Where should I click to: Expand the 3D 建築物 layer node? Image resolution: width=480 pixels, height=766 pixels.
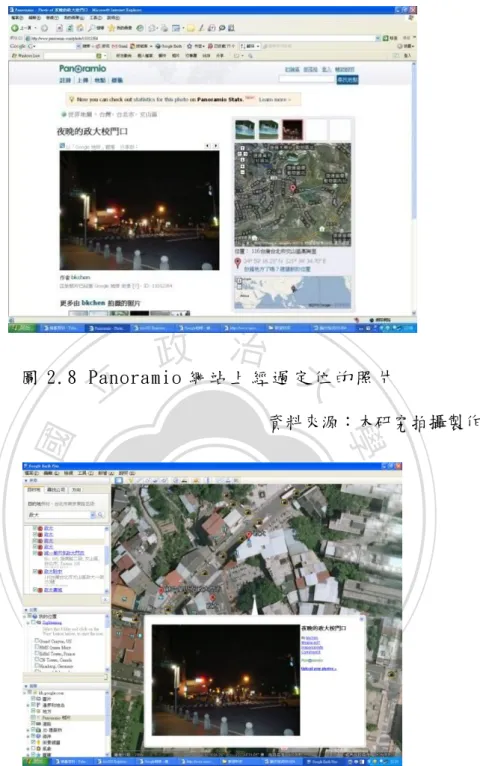pyautogui.click(x=28, y=730)
